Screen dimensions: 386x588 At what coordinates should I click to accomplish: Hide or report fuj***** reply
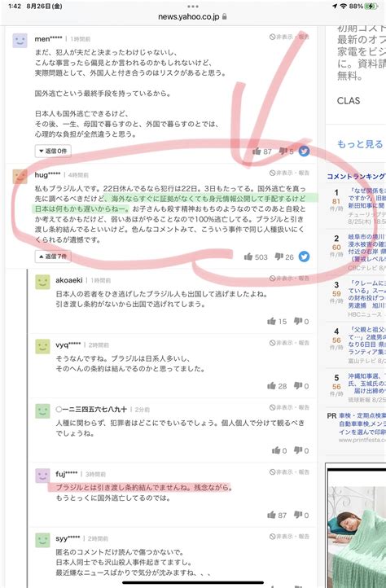(289, 472)
